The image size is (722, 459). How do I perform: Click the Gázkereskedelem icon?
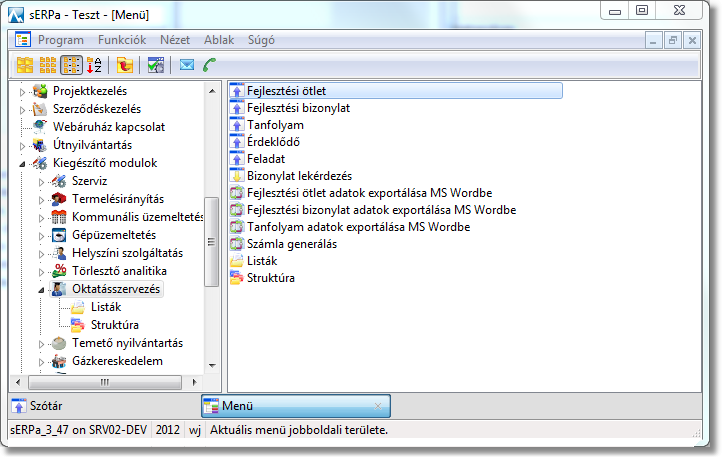click(59, 361)
